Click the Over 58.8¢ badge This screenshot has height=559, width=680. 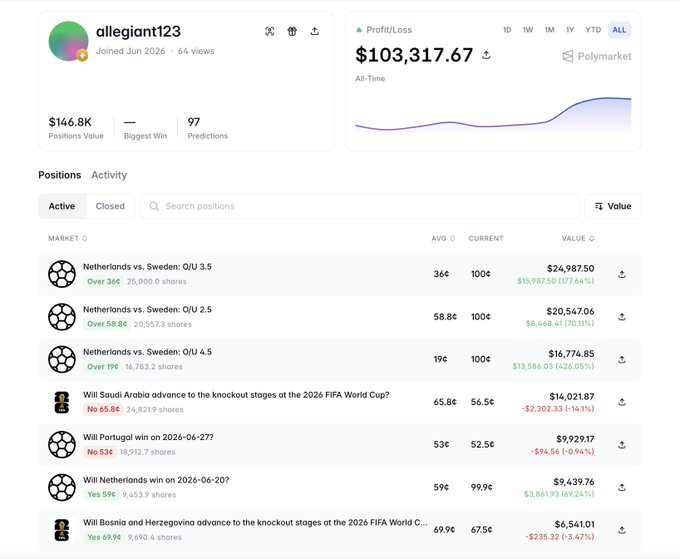pyautogui.click(x=107, y=324)
